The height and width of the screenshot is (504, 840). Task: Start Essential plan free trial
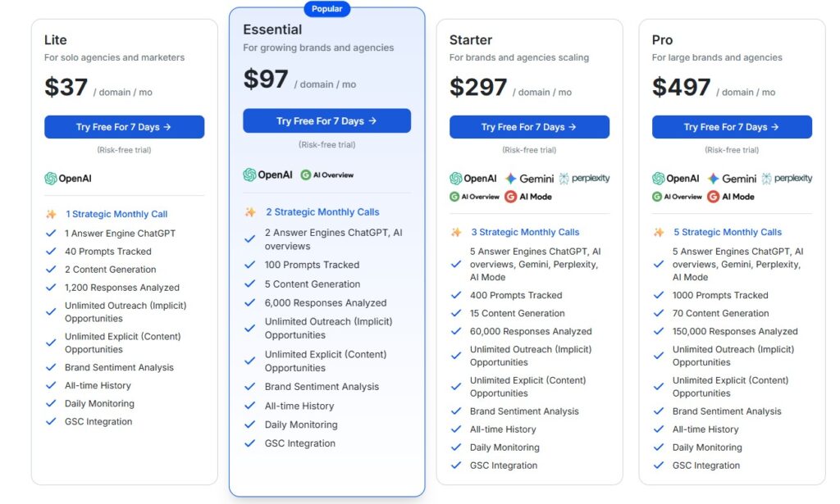[326, 120]
